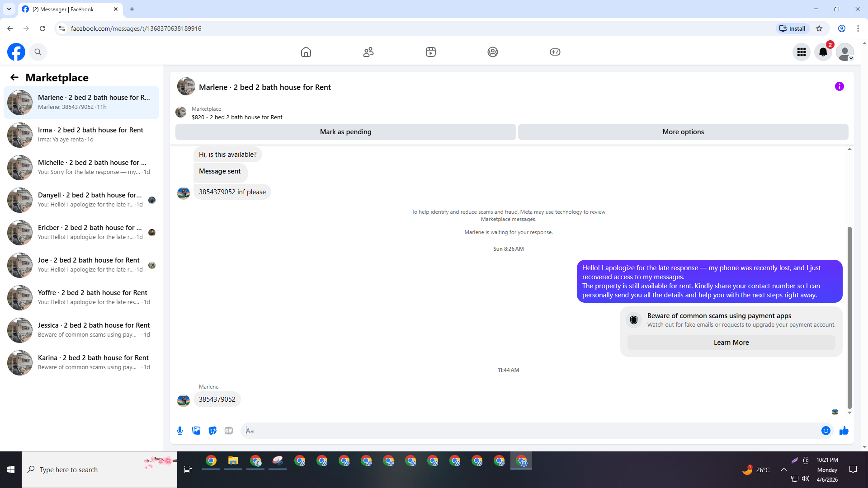Click Marlene's conversation header title
868x488 pixels.
[x=265, y=87]
